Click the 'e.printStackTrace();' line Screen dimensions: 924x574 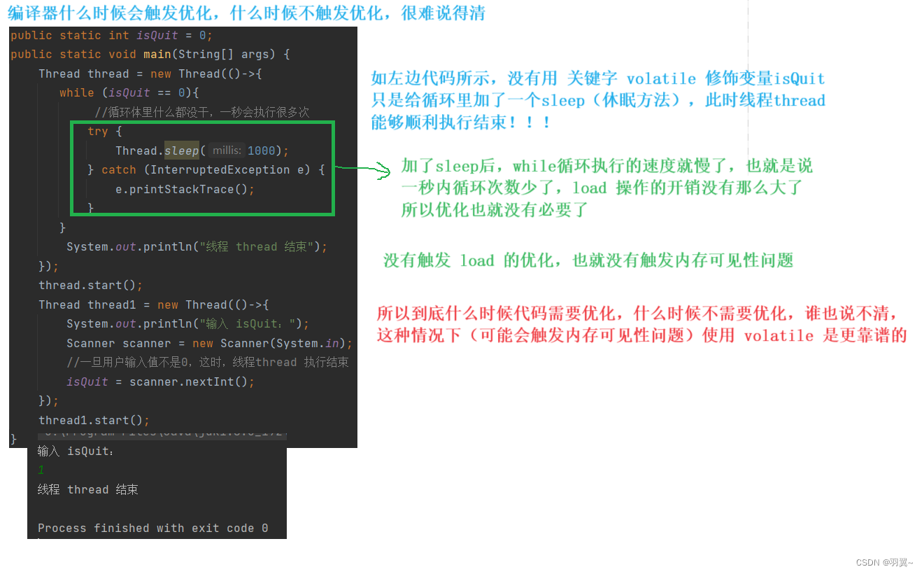[x=185, y=189]
